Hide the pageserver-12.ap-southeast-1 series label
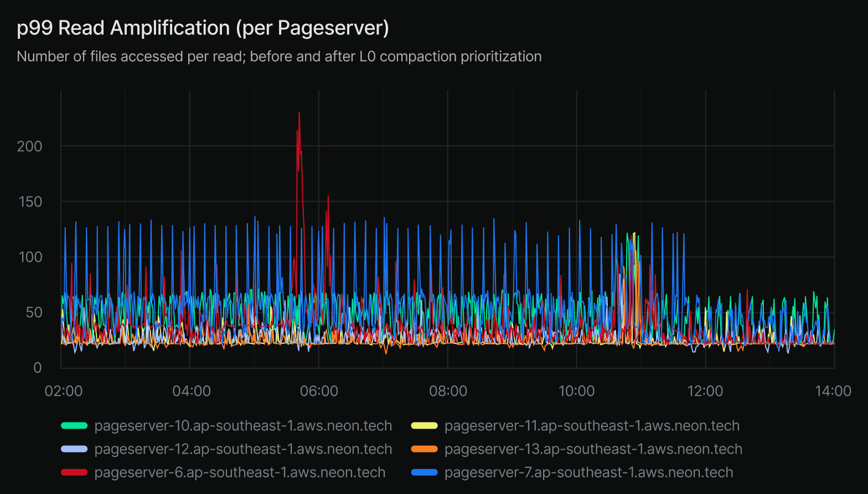 pos(243,449)
